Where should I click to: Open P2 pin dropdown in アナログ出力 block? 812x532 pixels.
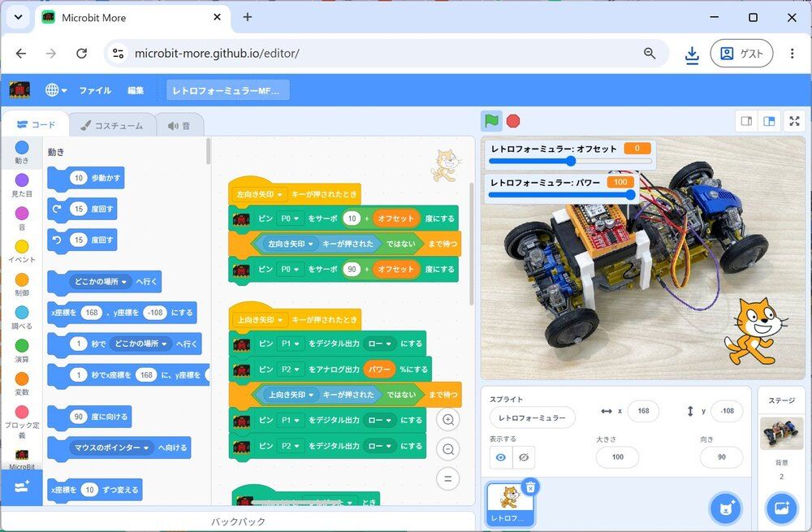[290, 370]
